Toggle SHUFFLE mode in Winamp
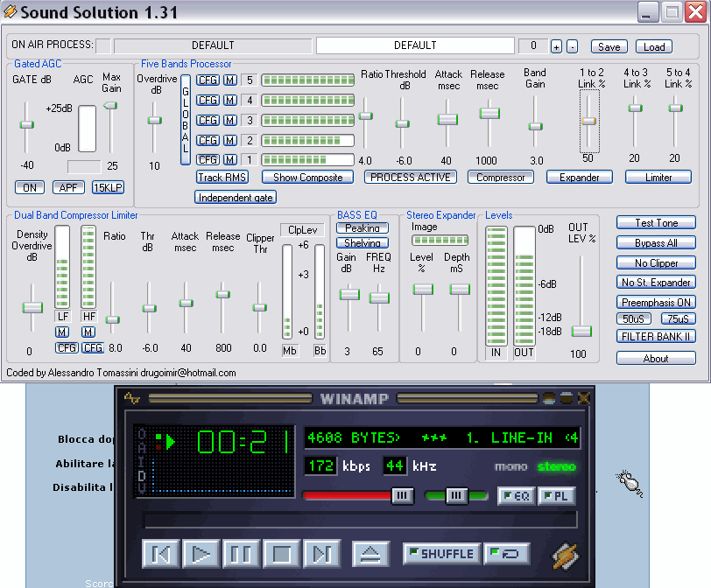 coord(440,554)
